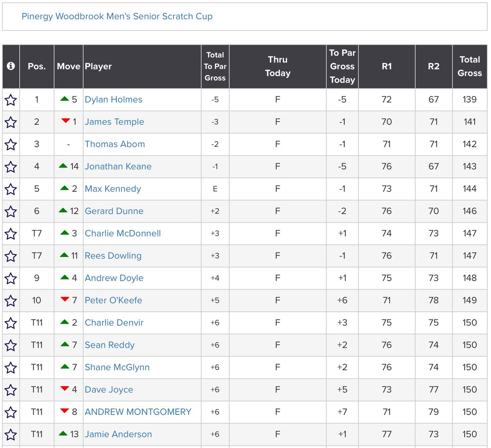Click green up arrow in Jamie Anderson row
This screenshot has width=491, height=448.
point(63,433)
